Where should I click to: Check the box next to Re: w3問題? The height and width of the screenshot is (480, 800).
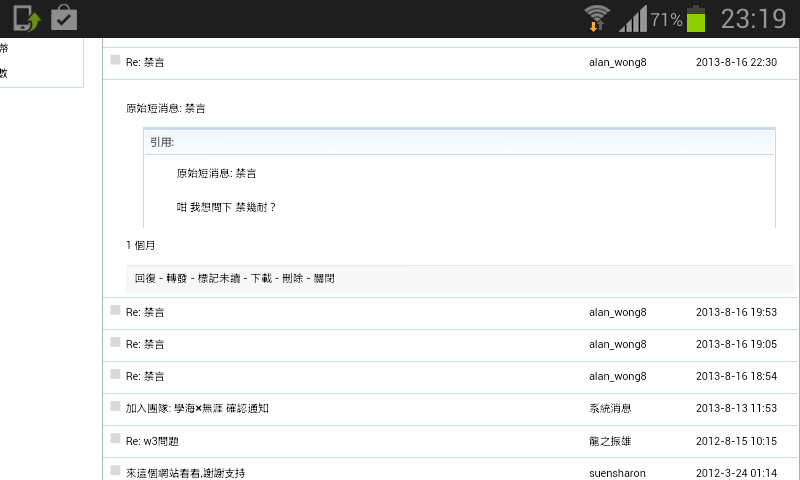(115, 438)
